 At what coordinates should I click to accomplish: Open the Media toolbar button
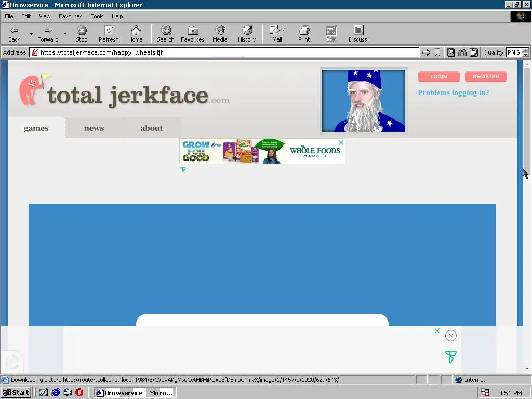[x=220, y=34]
